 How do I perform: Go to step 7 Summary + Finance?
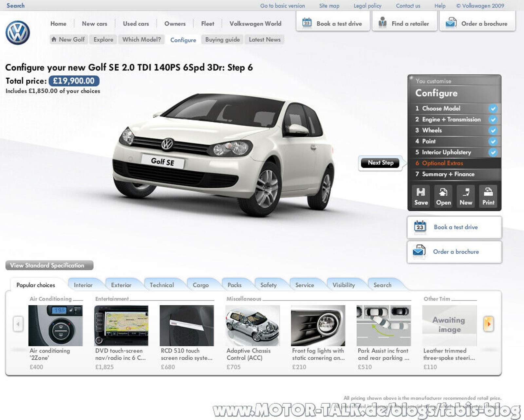click(x=455, y=174)
